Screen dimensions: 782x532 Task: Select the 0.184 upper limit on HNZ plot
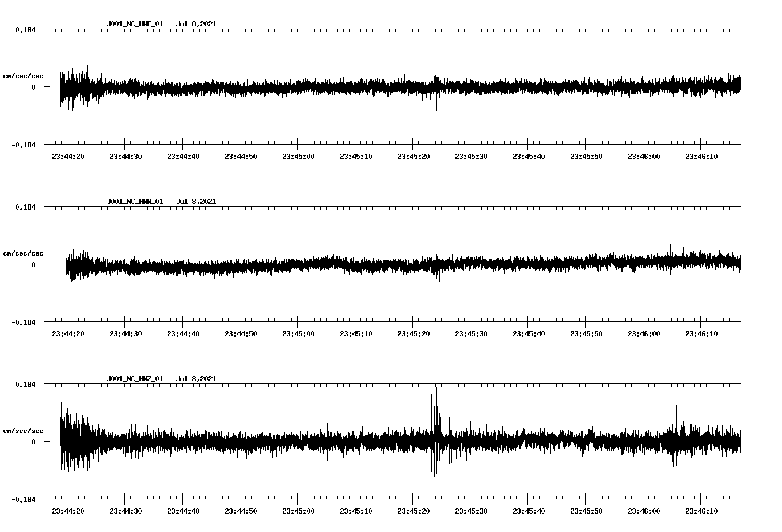point(25,384)
